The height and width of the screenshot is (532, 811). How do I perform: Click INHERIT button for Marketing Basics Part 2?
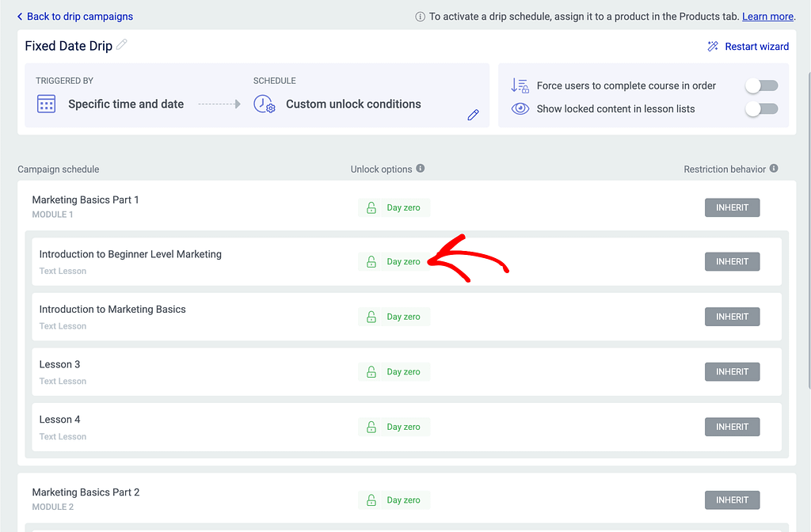click(732, 500)
